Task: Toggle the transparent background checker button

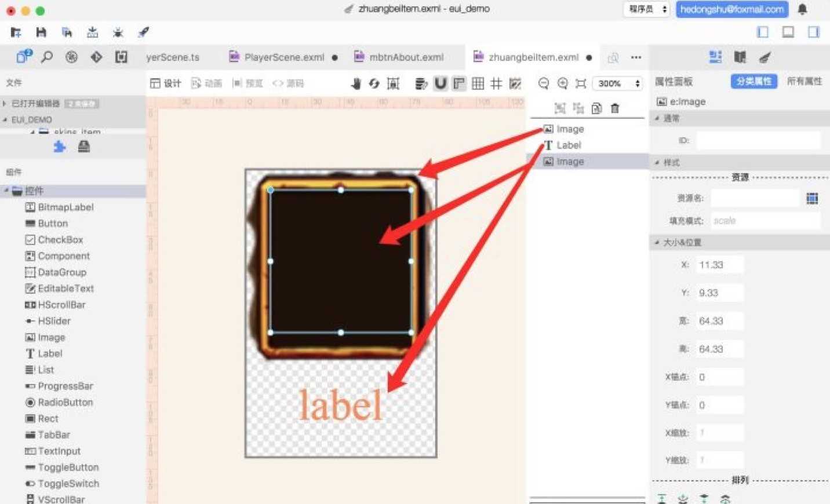Action: tap(515, 83)
